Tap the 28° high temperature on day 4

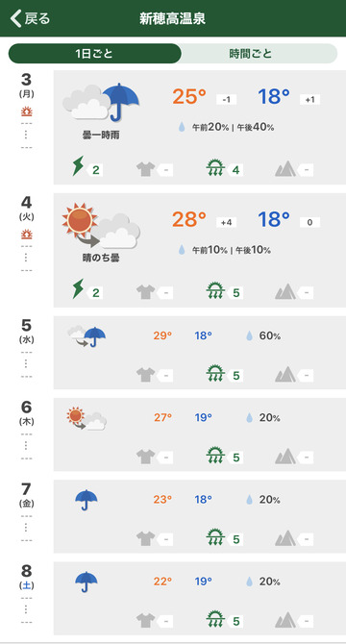189,219
